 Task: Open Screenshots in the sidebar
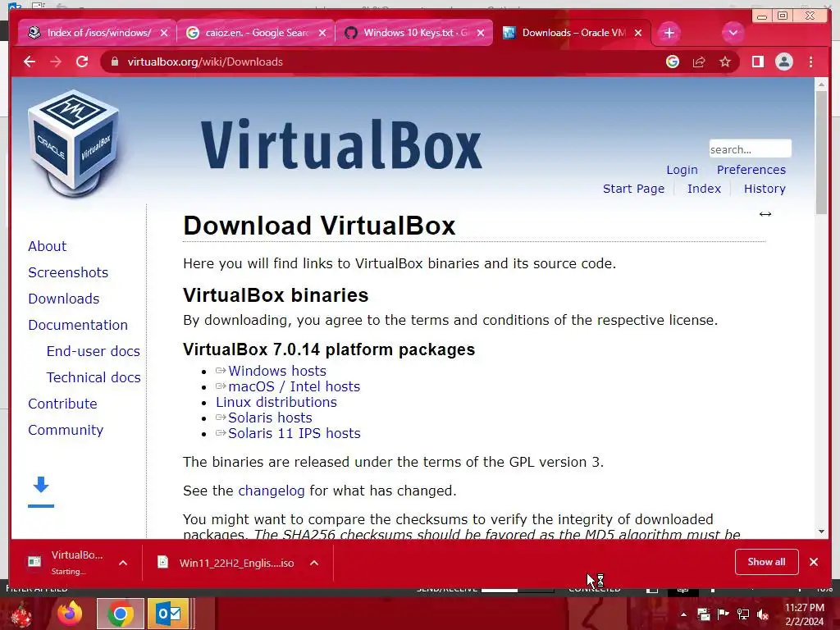coord(68,272)
